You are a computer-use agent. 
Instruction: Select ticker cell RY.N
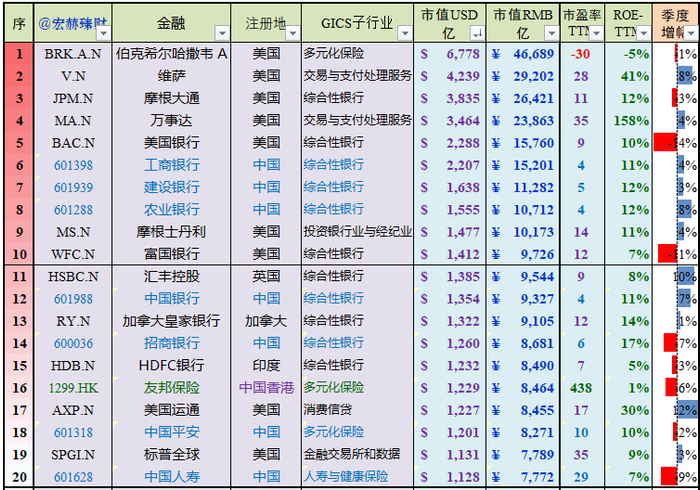click(x=73, y=321)
